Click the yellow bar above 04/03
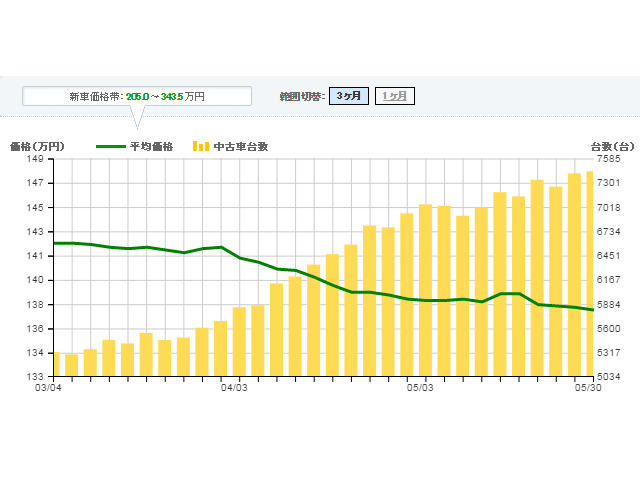Image resolution: width=640 pixels, height=480 pixels. [x=239, y=341]
